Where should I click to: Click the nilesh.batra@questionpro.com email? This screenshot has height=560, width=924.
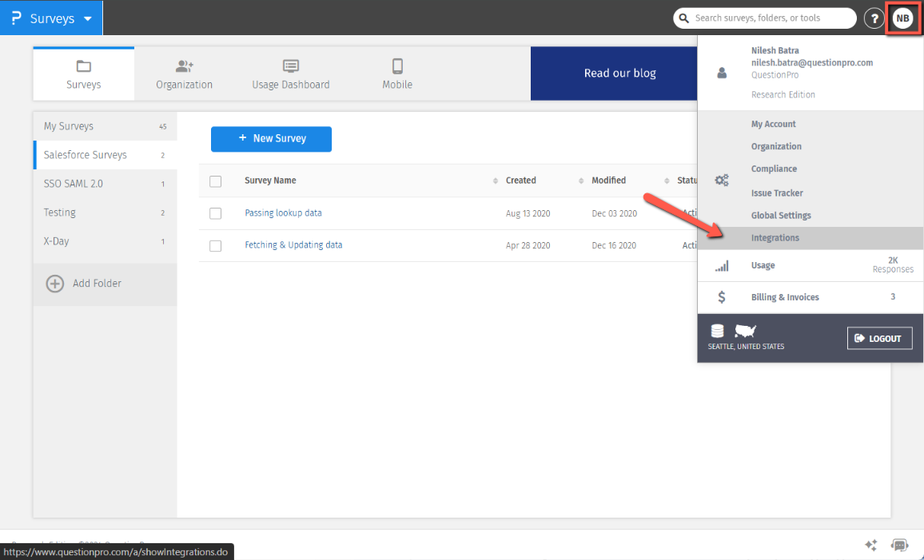coord(812,62)
